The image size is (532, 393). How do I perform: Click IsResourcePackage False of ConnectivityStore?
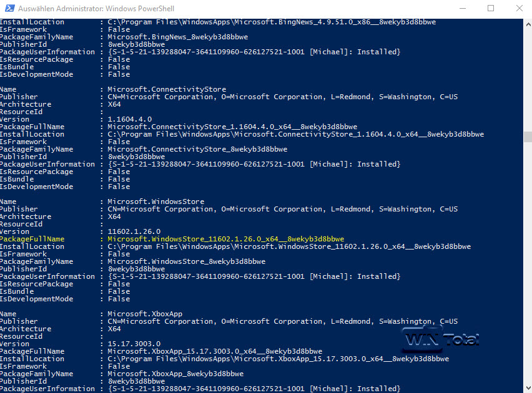(x=119, y=172)
